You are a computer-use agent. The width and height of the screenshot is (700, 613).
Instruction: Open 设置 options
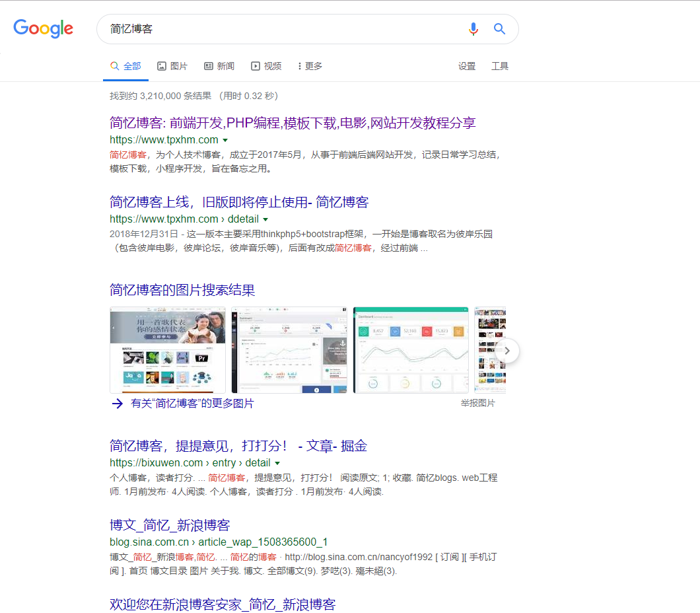coord(466,66)
